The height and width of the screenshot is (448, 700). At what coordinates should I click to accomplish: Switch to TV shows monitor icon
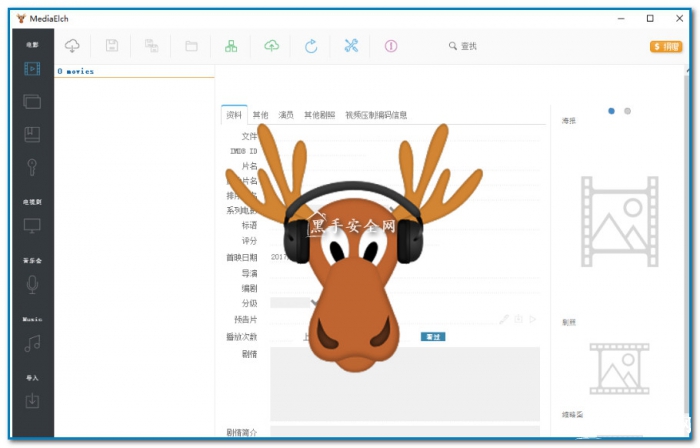[32, 226]
